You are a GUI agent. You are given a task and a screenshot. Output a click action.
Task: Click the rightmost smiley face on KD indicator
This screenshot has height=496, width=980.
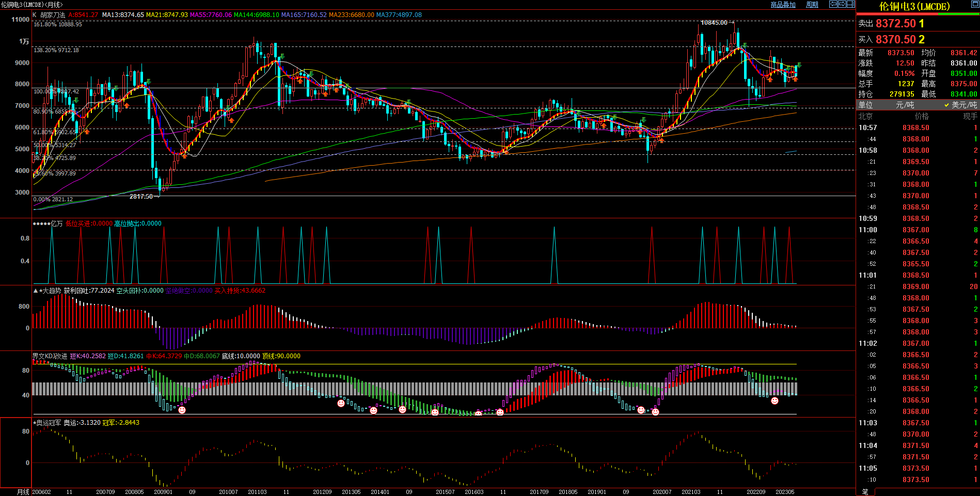tap(774, 401)
